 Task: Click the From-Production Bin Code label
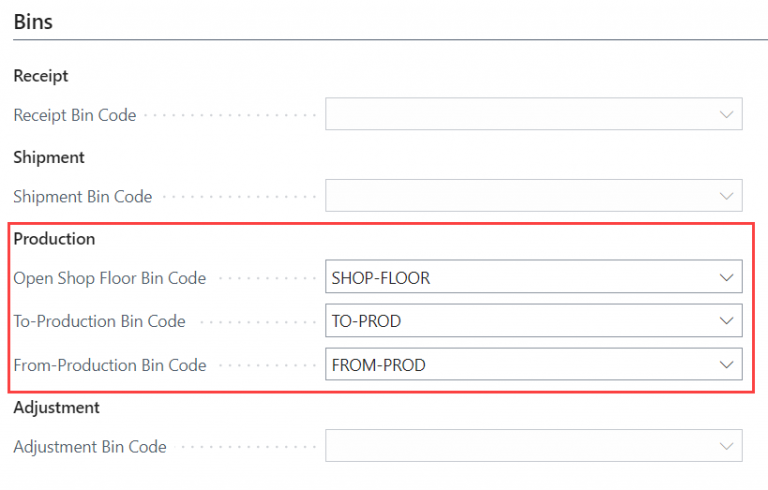pyautogui.click(x=110, y=365)
